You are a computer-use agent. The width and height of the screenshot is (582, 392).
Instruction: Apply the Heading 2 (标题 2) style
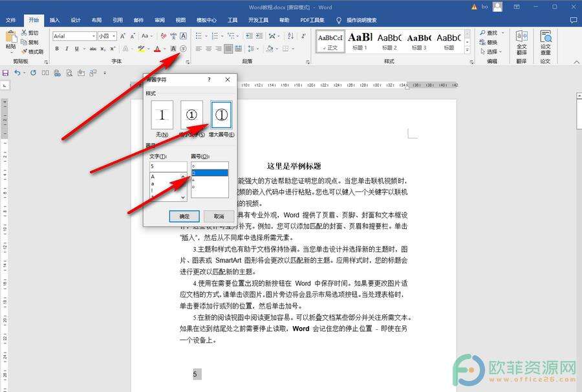(x=389, y=41)
